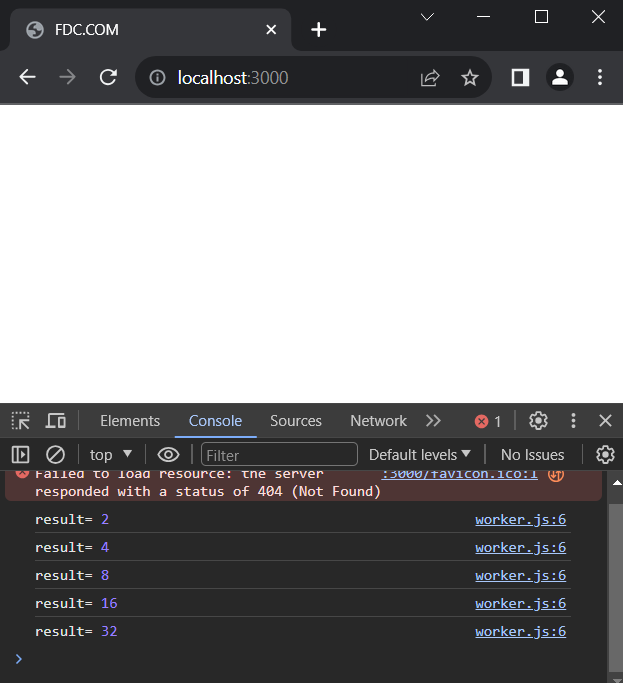Open worker.js:6 link for result 32
Screen dimensions: 623x683
[520, 631]
